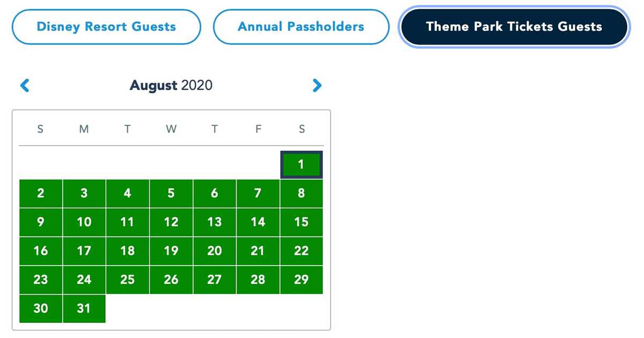Choose August 29 on the calendar
Viewport: 644px width, 338px height.
301,280
